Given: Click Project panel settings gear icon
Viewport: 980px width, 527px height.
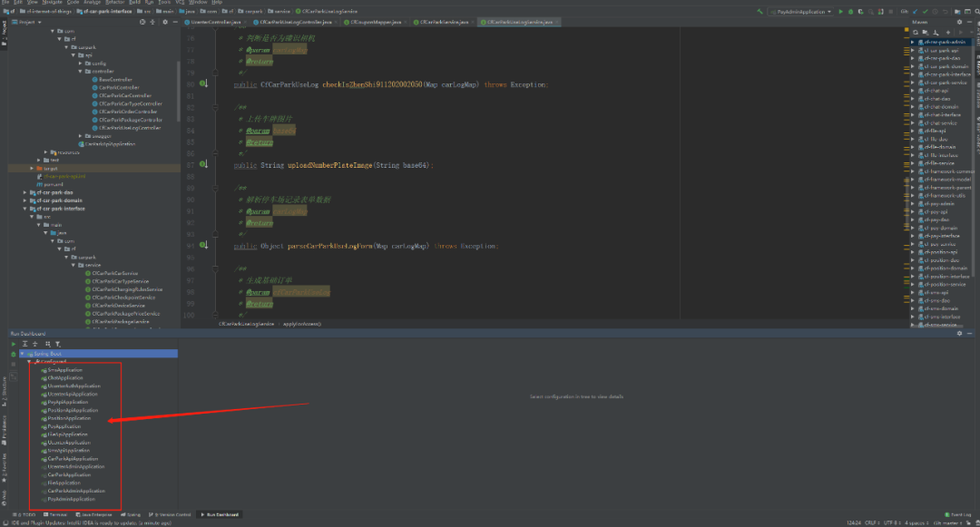Looking at the screenshot, I should [165, 22].
